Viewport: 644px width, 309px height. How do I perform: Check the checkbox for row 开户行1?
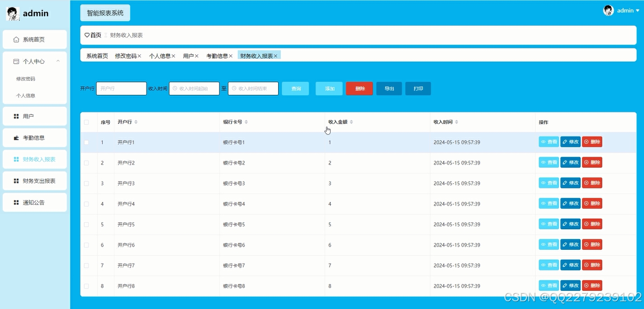tap(86, 142)
